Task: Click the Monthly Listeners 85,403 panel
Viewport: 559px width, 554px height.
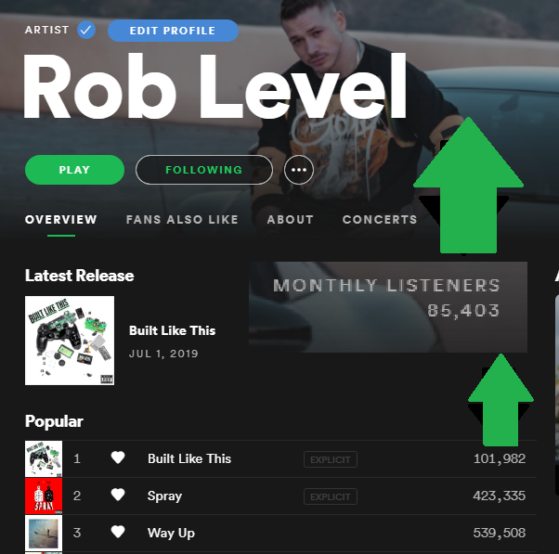Action: [x=388, y=307]
